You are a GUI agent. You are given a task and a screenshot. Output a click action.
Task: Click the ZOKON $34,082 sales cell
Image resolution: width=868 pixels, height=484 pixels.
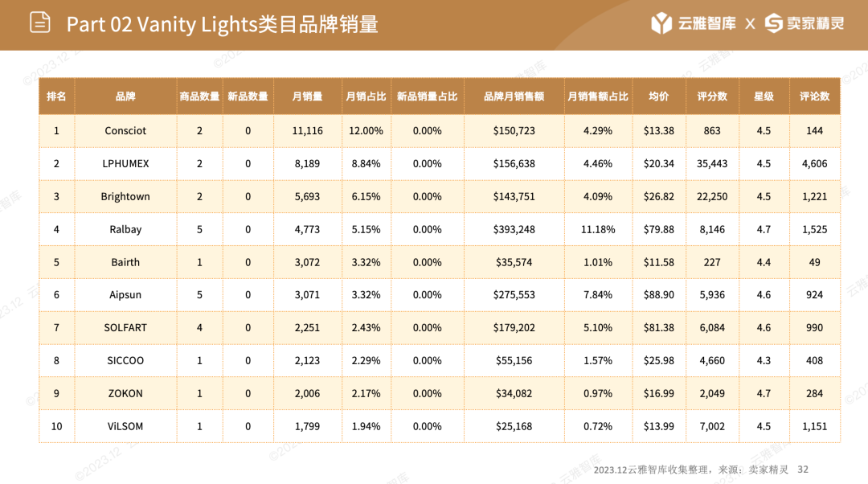point(514,393)
